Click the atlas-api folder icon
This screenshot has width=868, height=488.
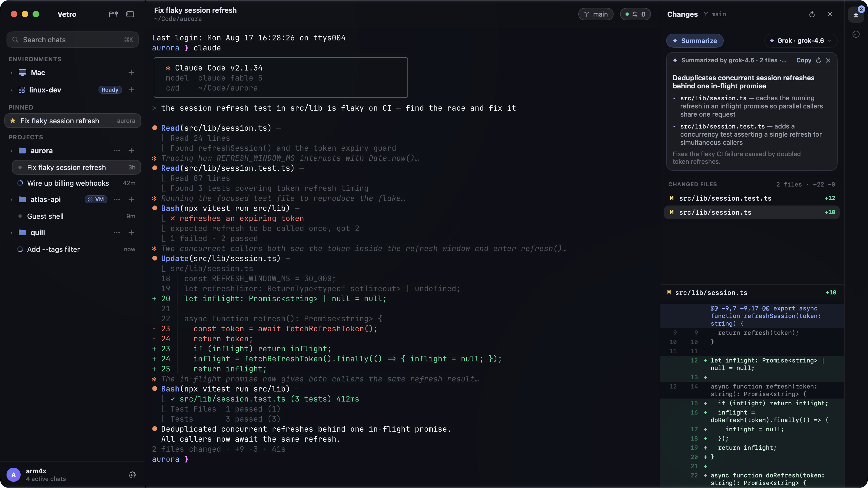(22, 199)
